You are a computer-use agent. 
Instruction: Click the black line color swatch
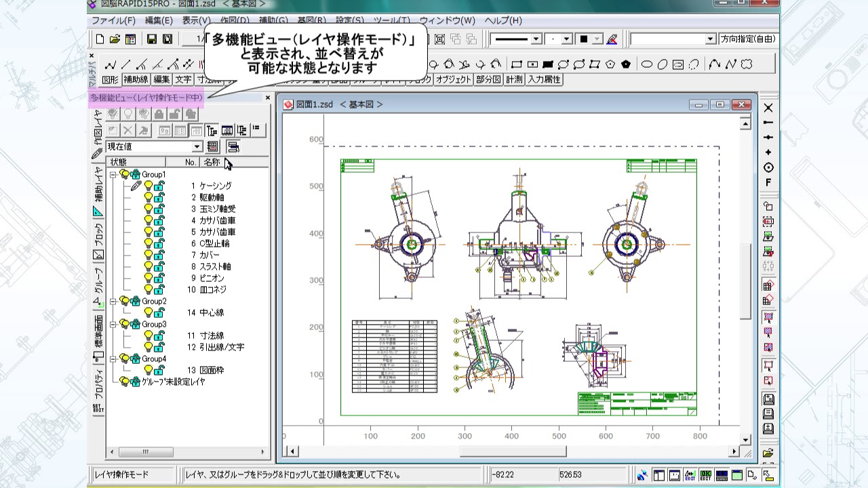[x=583, y=39]
